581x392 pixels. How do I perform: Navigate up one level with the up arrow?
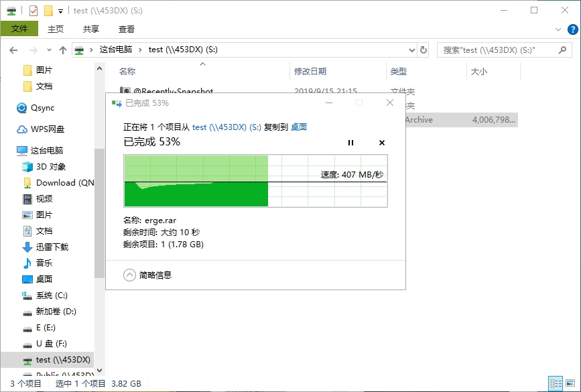63,49
